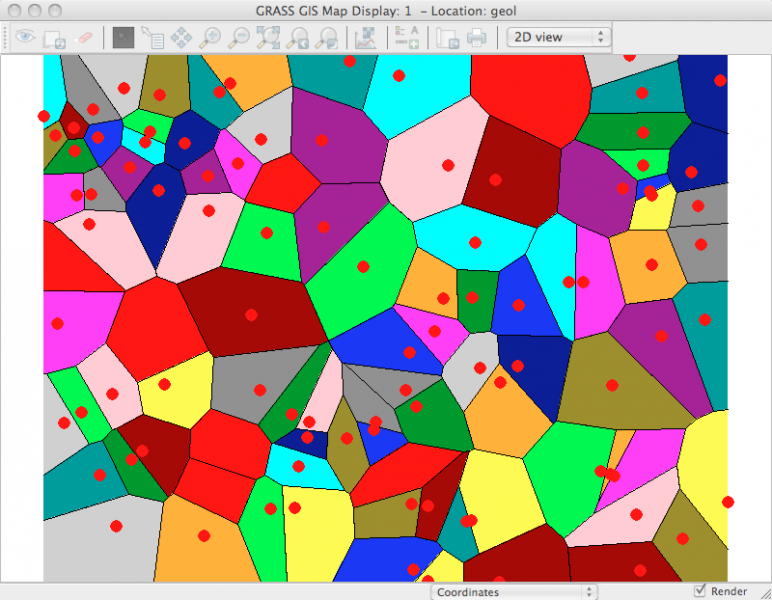Screen dimensions: 772x600
Task: Click the Re-render map icon
Action: (x=54, y=38)
